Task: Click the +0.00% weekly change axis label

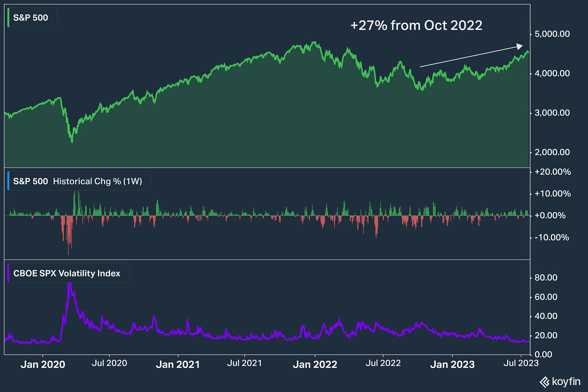Action: click(550, 216)
